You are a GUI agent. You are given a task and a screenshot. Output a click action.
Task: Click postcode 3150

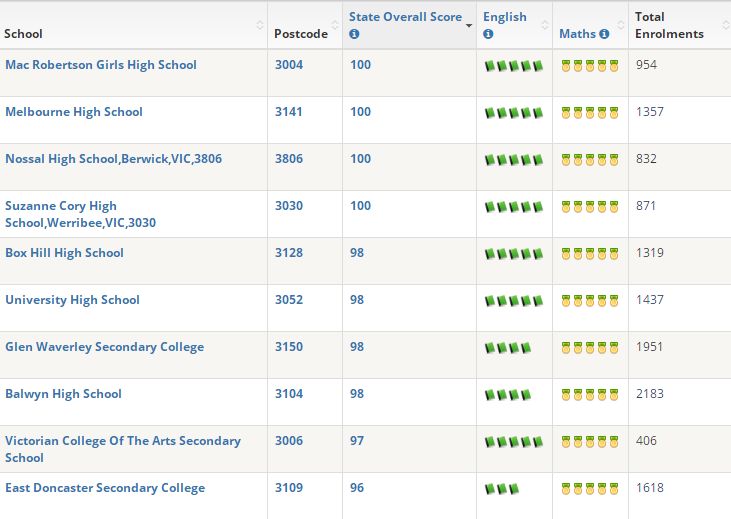pyautogui.click(x=289, y=347)
